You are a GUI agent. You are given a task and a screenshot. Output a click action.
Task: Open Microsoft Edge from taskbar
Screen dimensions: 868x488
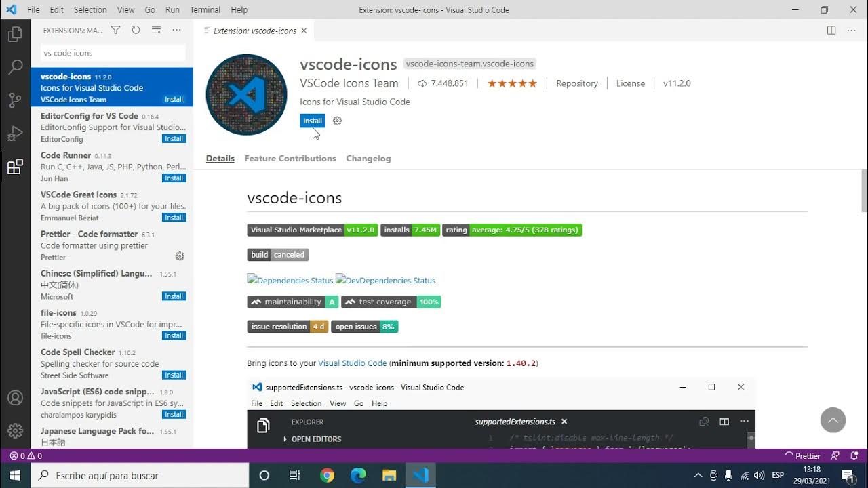point(358,476)
